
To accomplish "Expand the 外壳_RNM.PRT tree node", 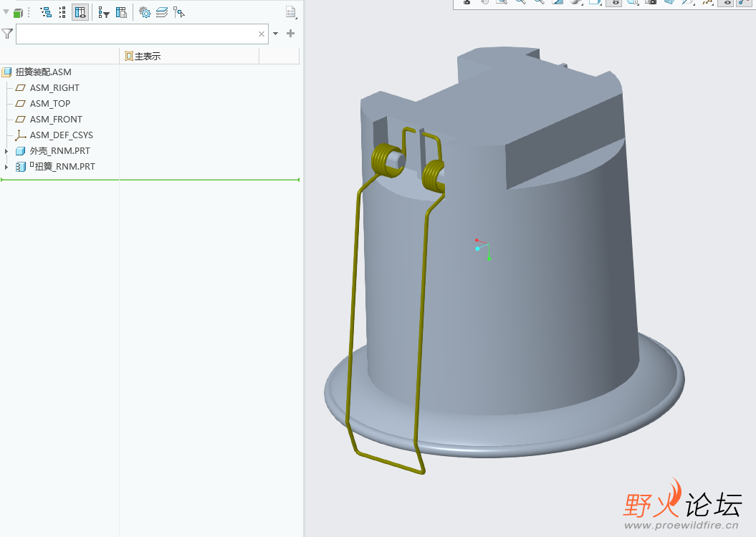I will [6, 151].
